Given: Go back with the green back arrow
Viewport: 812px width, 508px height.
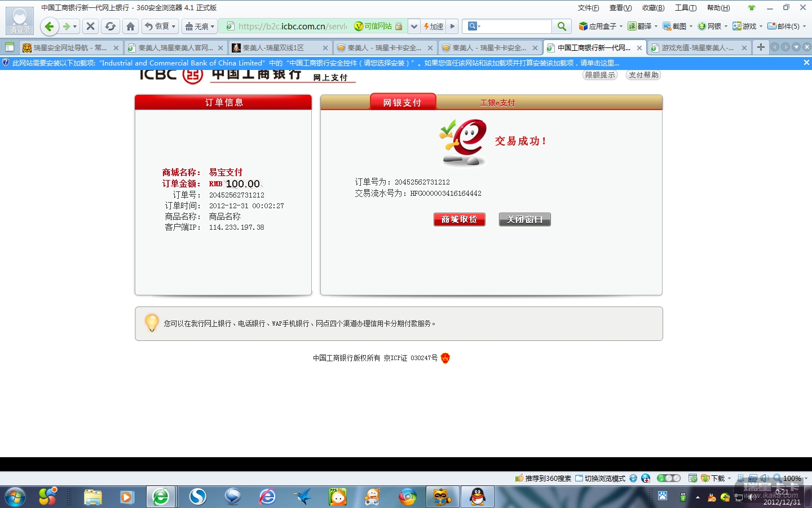Looking at the screenshot, I should click(x=49, y=27).
